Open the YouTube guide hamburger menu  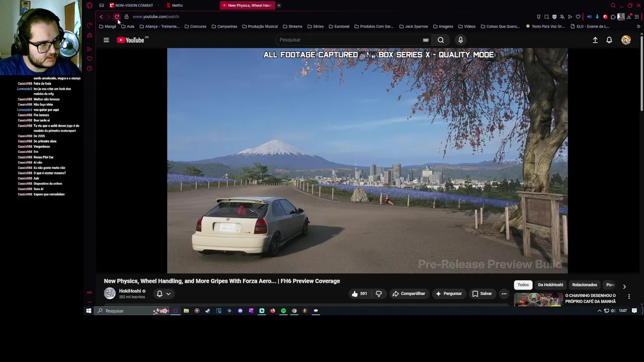pyautogui.click(x=106, y=40)
